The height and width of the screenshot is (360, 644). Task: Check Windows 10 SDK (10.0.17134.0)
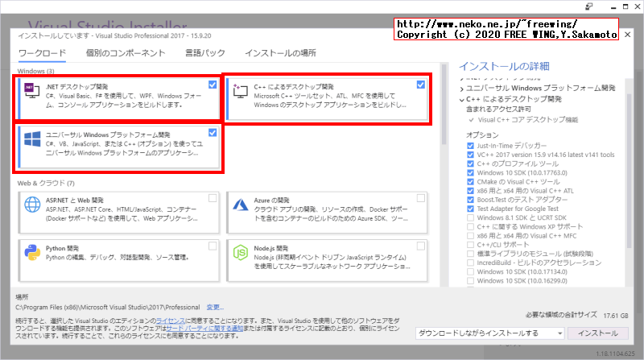coord(470,271)
